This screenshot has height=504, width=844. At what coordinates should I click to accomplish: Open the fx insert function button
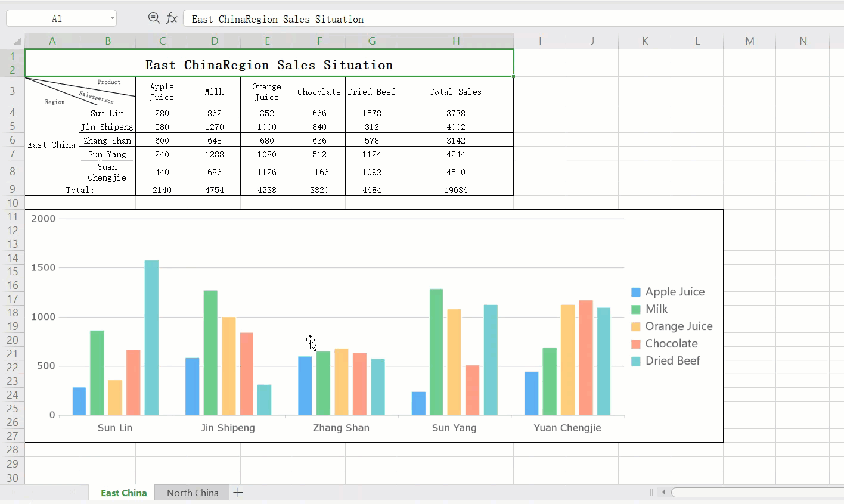pyautogui.click(x=172, y=18)
